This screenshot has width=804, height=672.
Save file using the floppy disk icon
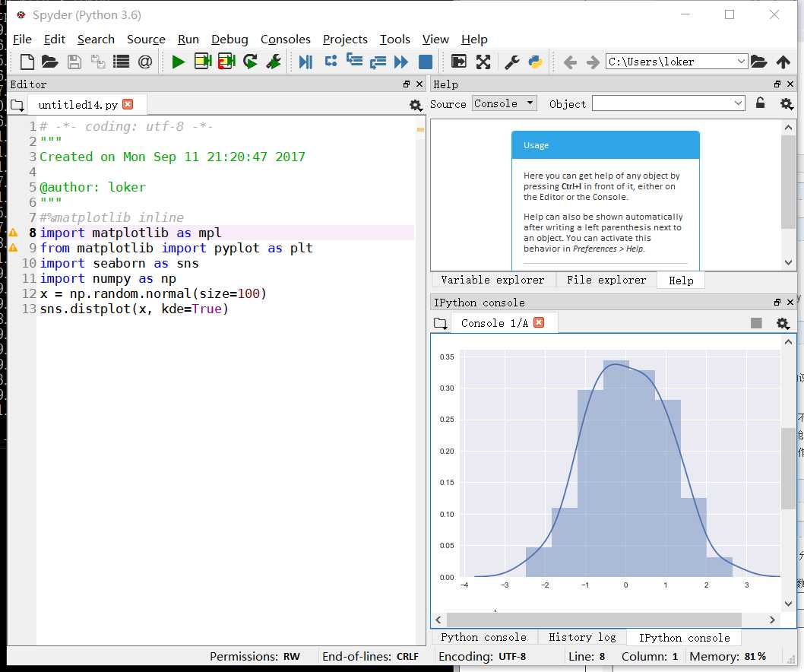[x=74, y=62]
